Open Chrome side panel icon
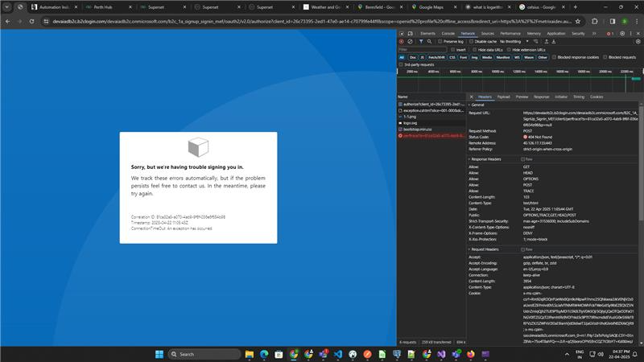644x362 pixels. 613,22
